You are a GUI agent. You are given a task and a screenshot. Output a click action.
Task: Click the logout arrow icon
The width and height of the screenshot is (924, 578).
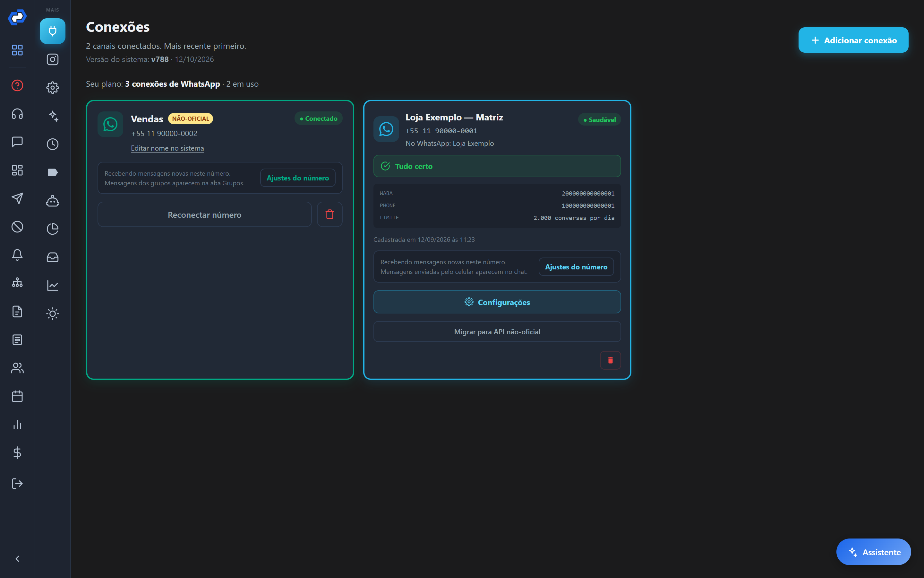pyautogui.click(x=17, y=484)
